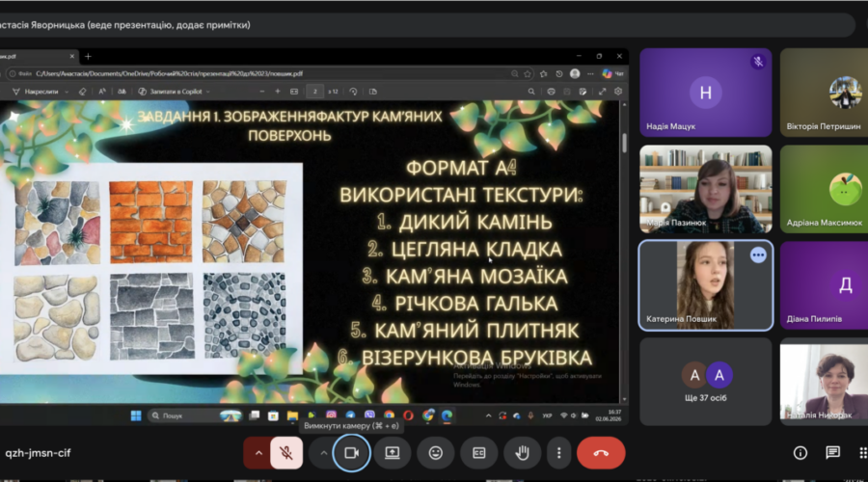Save the PDF with save icon
The image size is (868, 482).
click(567, 92)
